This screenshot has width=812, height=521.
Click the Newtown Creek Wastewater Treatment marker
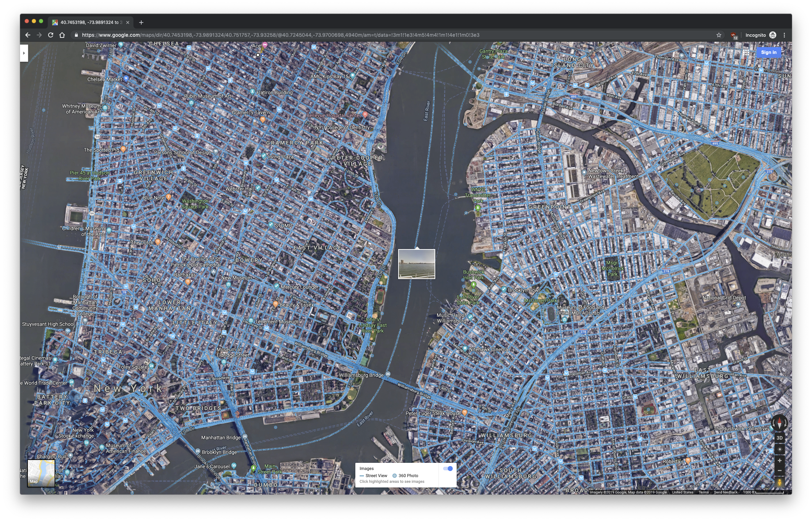point(584,172)
